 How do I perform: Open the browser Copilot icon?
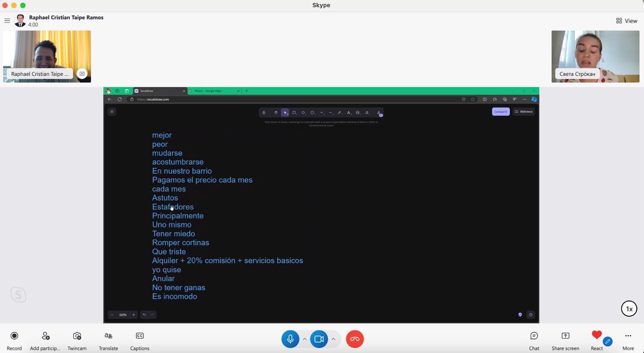pos(534,99)
